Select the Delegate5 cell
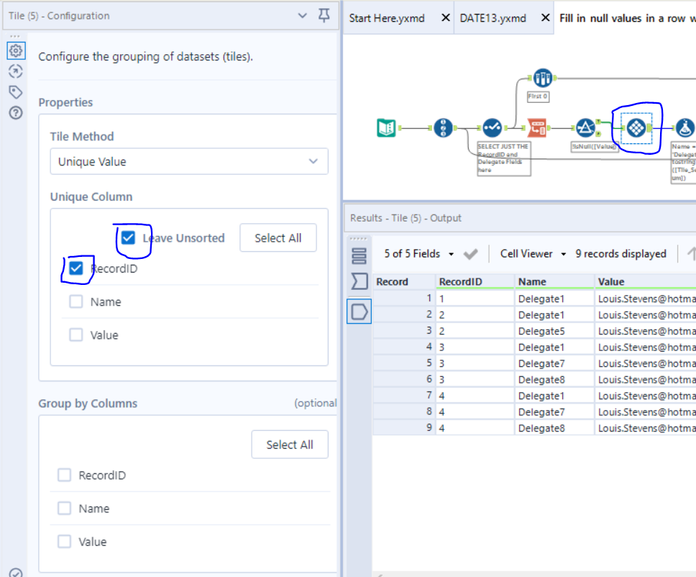The height and width of the screenshot is (577, 696). [x=554, y=331]
